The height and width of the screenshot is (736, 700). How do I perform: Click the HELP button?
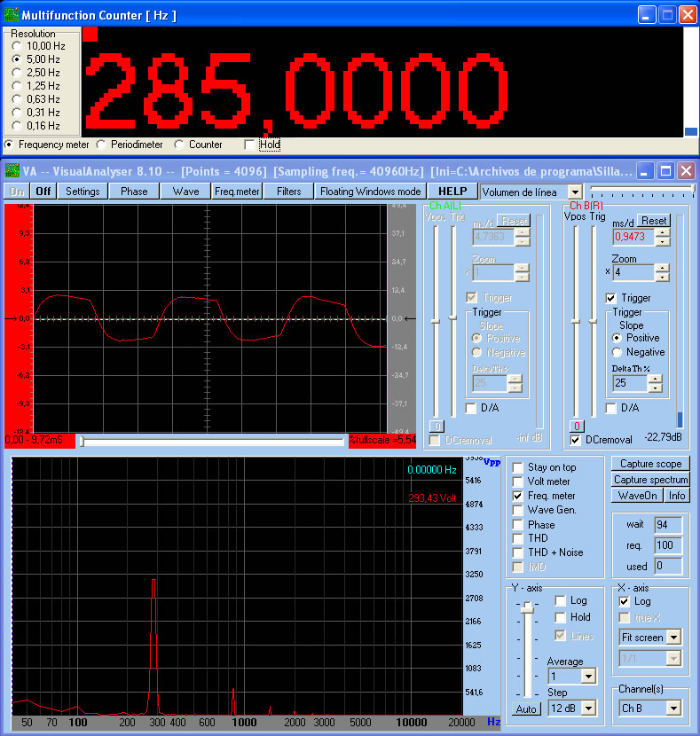452,191
